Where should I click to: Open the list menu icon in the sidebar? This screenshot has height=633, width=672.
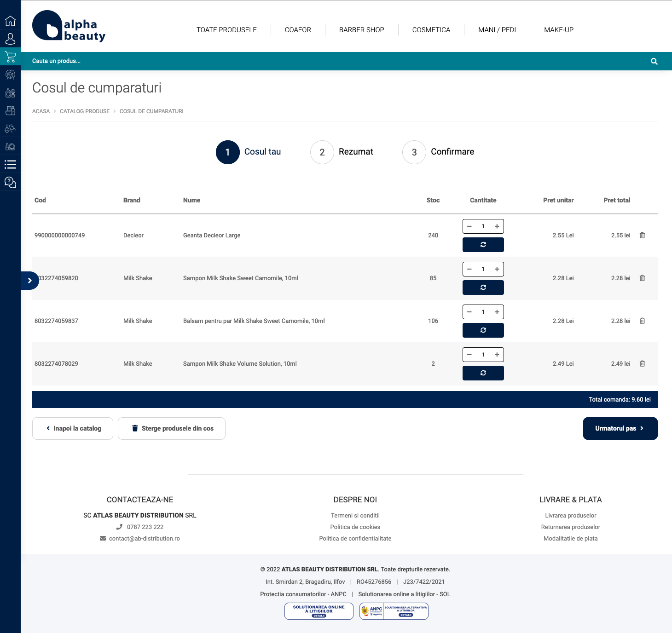10,164
